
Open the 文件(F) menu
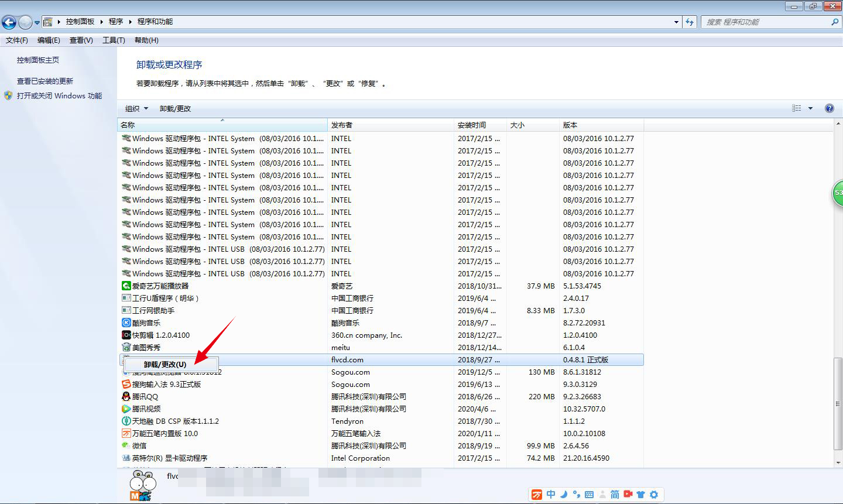tap(17, 40)
